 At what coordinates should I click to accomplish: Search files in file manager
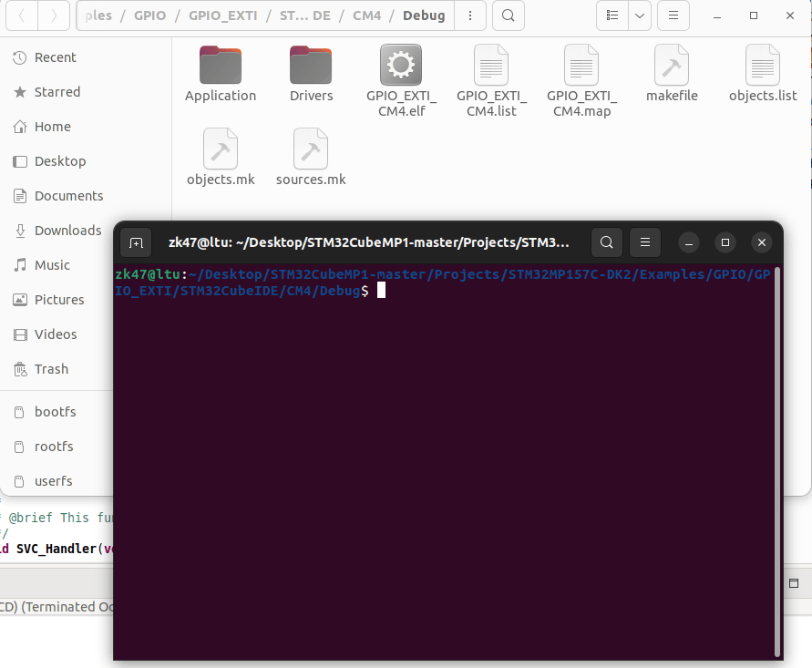pos(508,15)
